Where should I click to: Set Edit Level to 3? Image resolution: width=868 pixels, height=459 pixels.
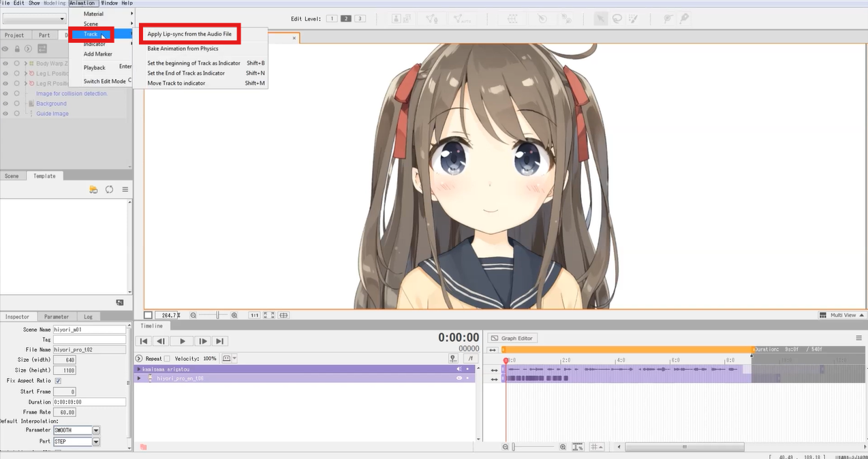pos(360,18)
